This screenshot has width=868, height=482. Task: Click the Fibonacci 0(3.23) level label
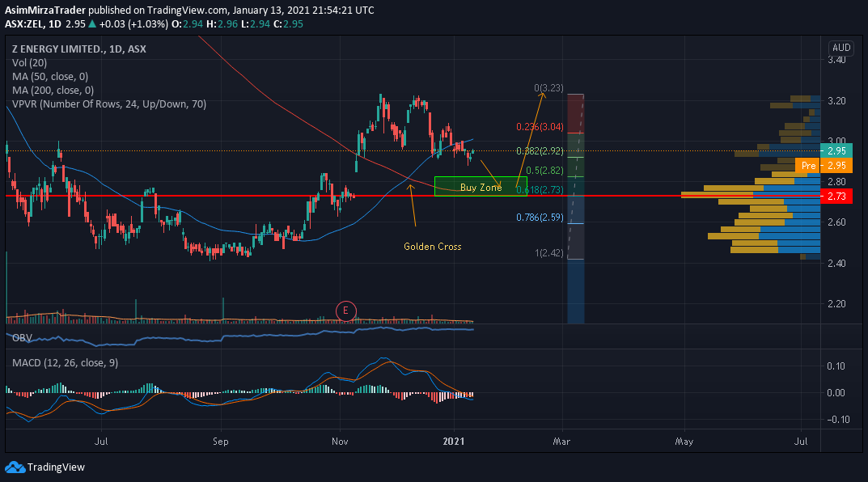548,88
